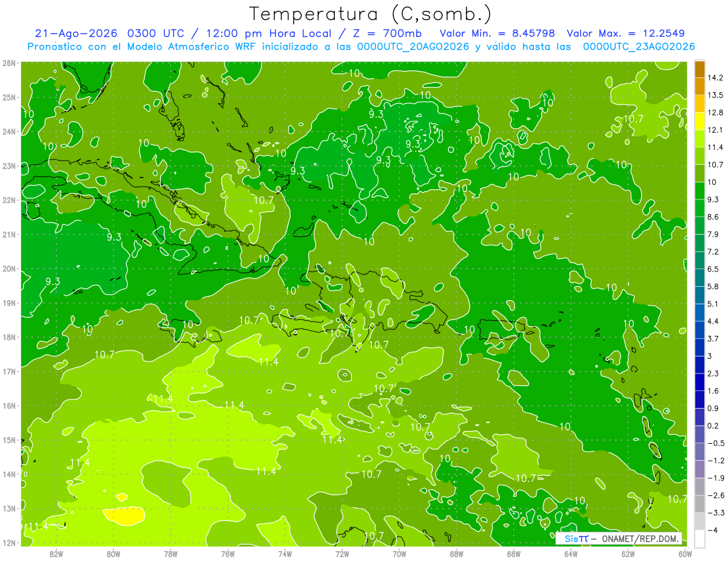Click the '0000UTC_20AGO2026' initialization timestamp
Image resolution: width=728 pixels, height=562 pixels.
tap(413, 47)
